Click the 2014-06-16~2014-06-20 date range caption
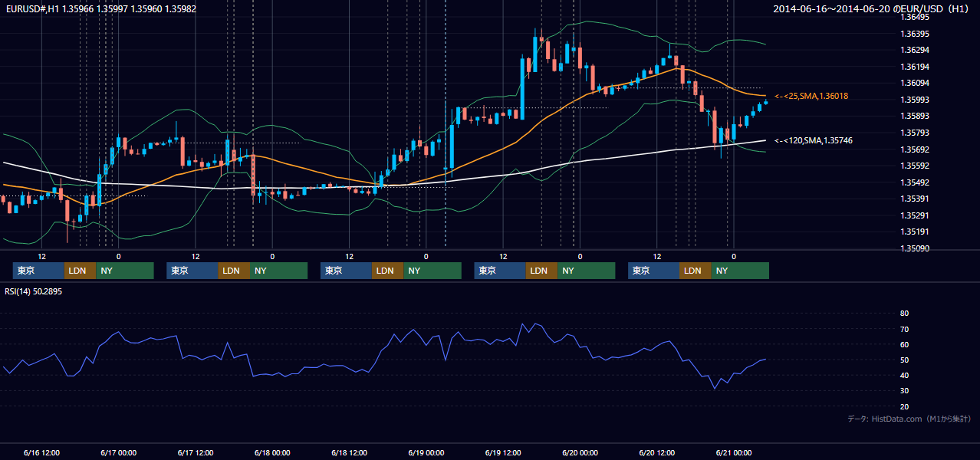The width and height of the screenshot is (980, 460). (x=872, y=9)
